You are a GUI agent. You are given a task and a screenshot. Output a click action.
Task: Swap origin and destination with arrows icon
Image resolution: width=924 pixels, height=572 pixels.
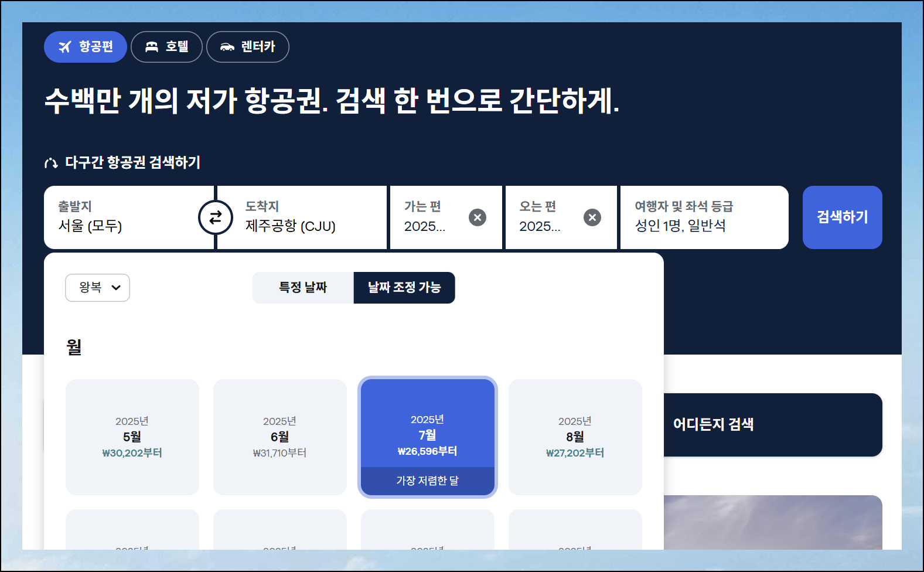[x=216, y=217]
